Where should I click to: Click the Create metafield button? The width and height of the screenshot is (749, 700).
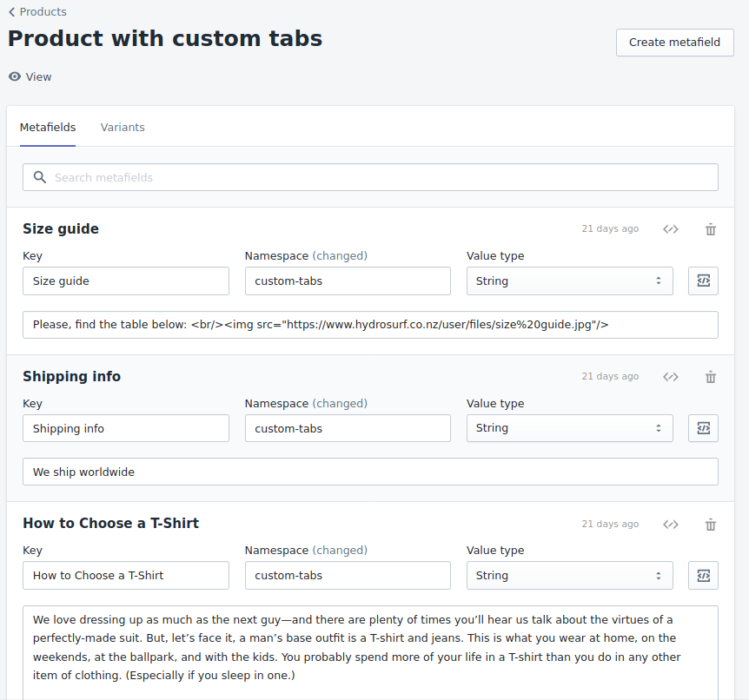pyautogui.click(x=674, y=43)
